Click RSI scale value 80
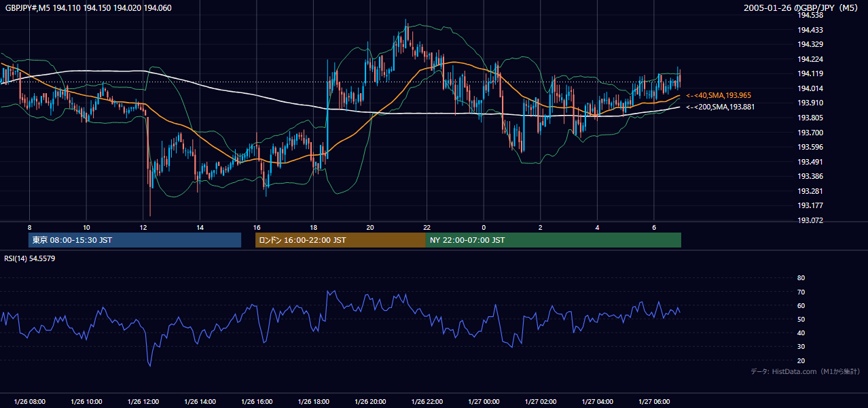Image resolution: width=868 pixels, height=408 pixels. pyautogui.click(x=801, y=278)
